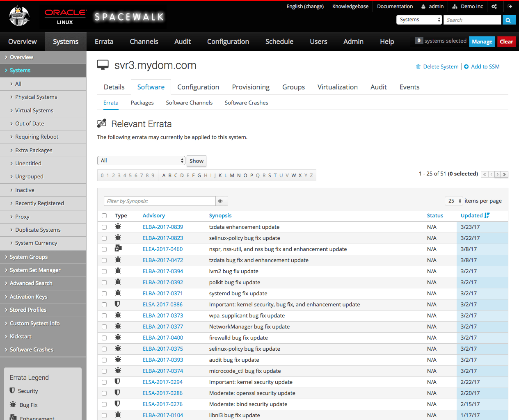Viewport: 519px width, 420px height.
Task: Click the Manage systems button
Action: 482,41
